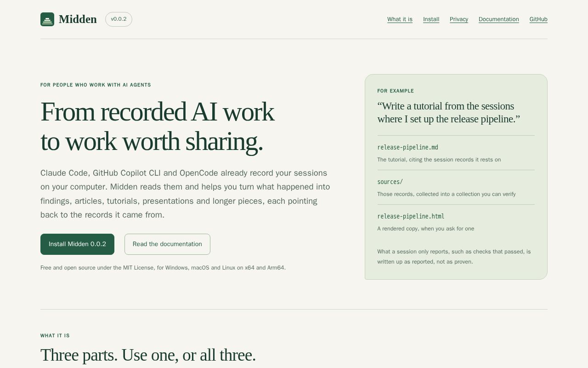Click the paragraph starting Claude Code, GitHub Copilot CLI
This screenshot has height=368, width=588.
pyautogui.click(x=185, y=194)
